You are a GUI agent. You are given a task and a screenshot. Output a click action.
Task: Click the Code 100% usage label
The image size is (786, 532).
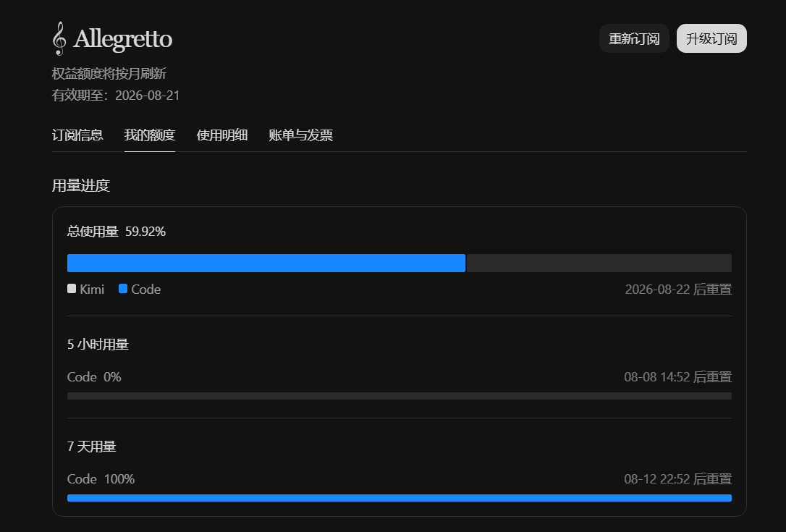[x=101, y=479]
